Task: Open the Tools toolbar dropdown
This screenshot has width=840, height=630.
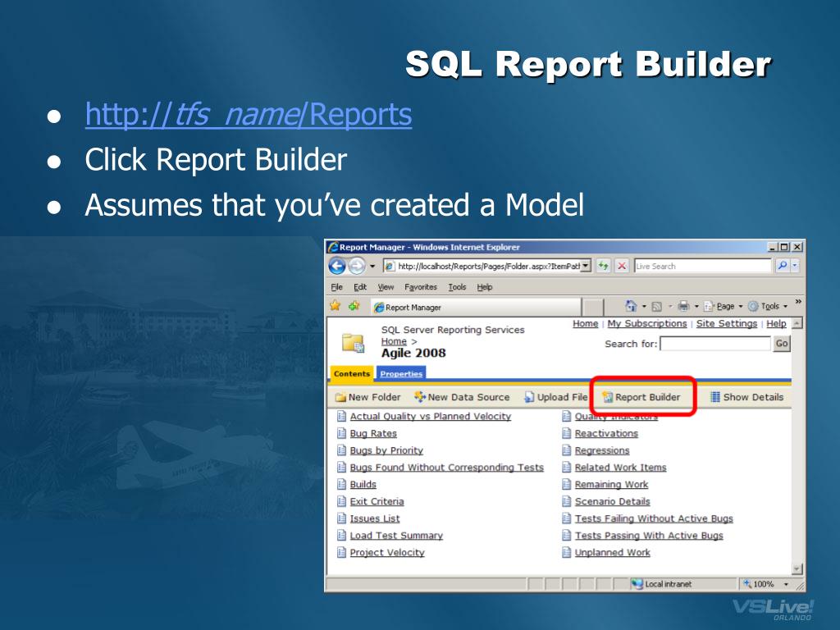Action: point(768,307)
